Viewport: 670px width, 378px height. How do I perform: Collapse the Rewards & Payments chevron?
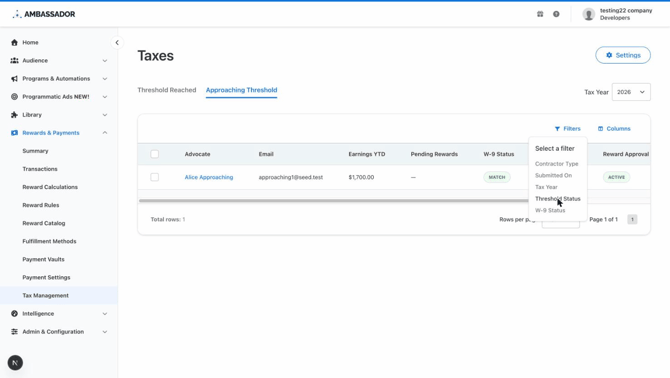click(x=105, y=133)
